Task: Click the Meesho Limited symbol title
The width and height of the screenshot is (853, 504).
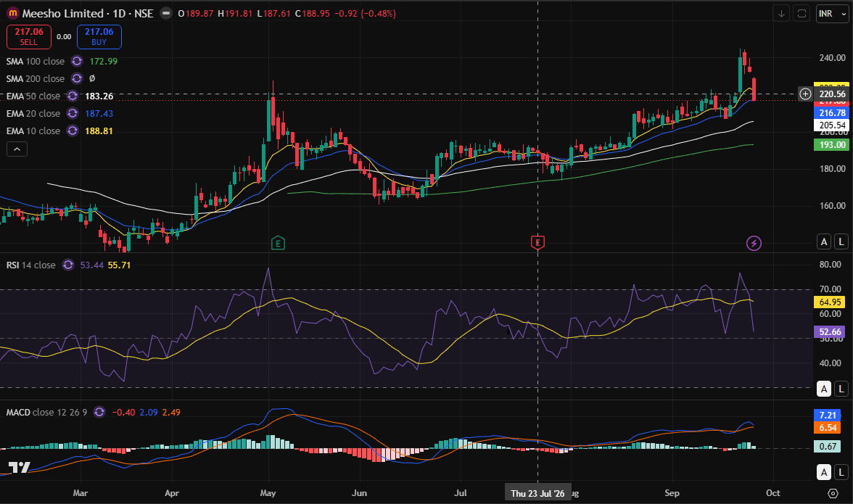Action: (x=62, y=13)
